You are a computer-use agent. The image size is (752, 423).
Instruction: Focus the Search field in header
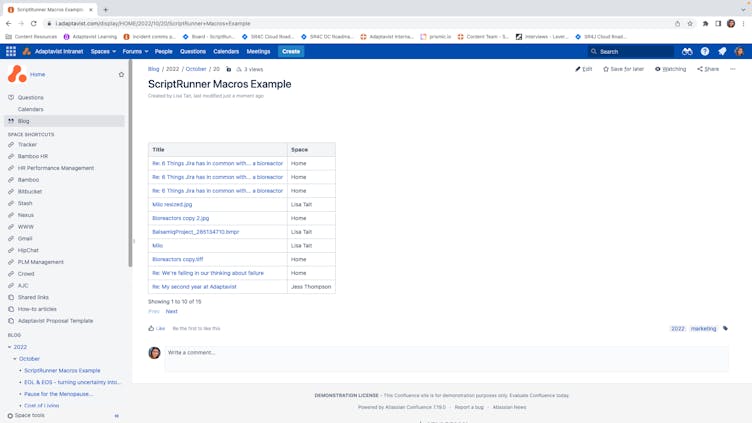pyautogui.click(x=631, y=51)
